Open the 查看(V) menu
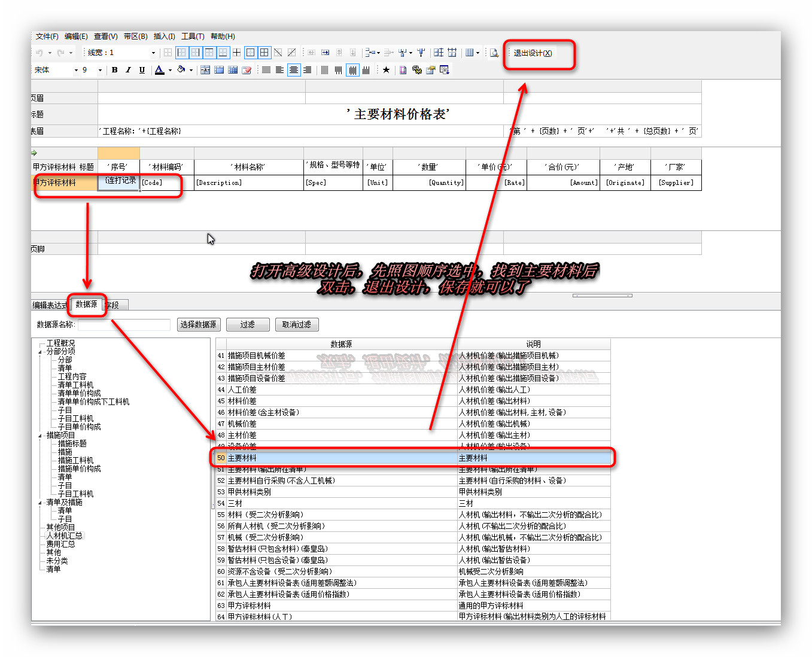This screenshot has width=812, height=657. pyautogui.click(x=106, y=36)
